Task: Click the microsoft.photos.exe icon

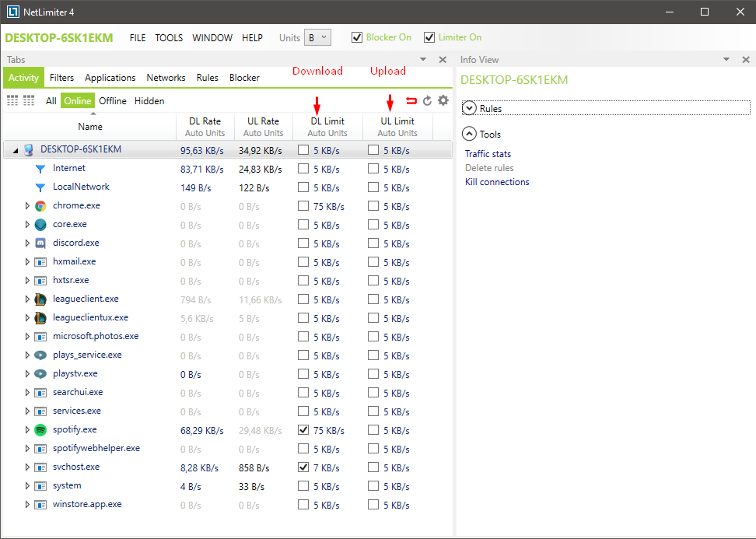Action: click(x=40, y=337)
